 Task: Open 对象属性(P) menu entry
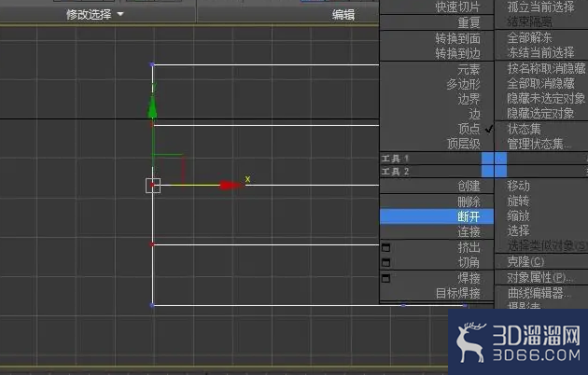(539, 278)
